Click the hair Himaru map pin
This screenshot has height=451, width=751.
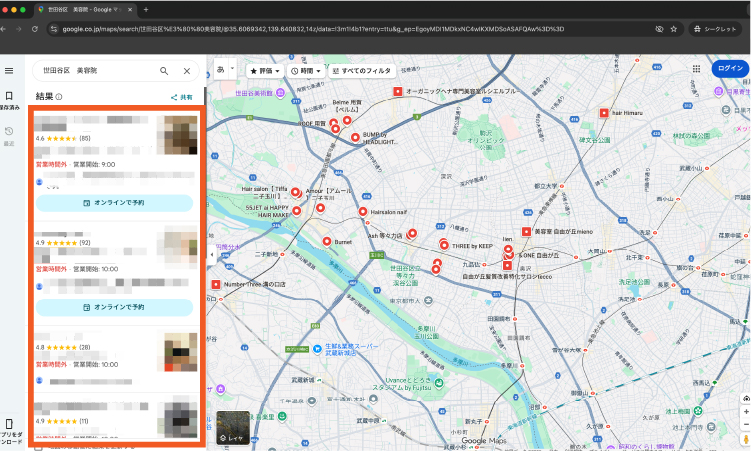point(604,113)
